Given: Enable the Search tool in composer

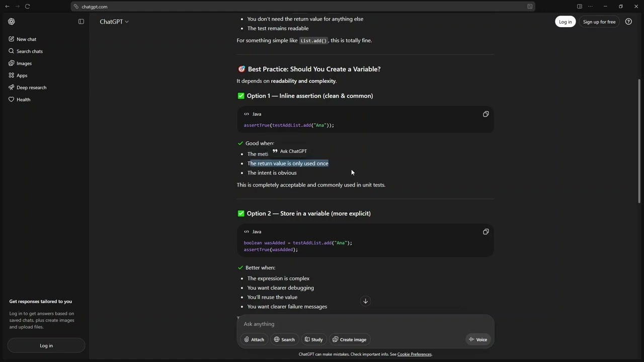Looking at the screenshot, I should click(x=284, y=339).
